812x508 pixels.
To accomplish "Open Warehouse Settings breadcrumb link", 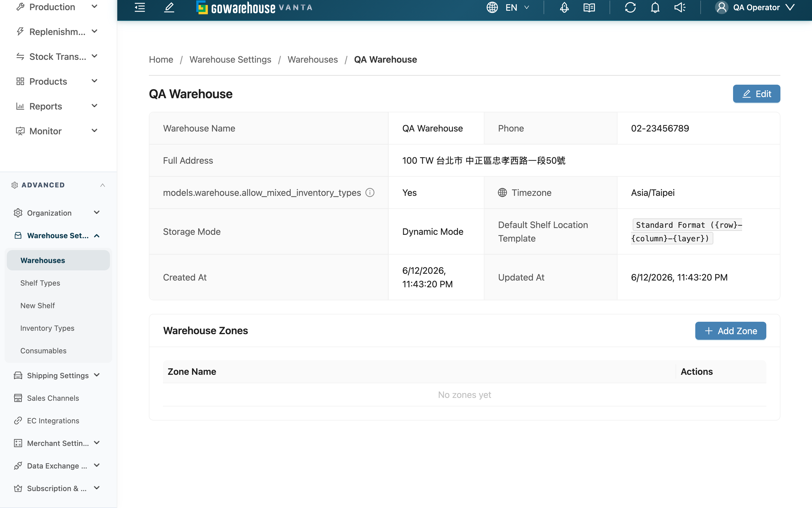I will point(230,60).
